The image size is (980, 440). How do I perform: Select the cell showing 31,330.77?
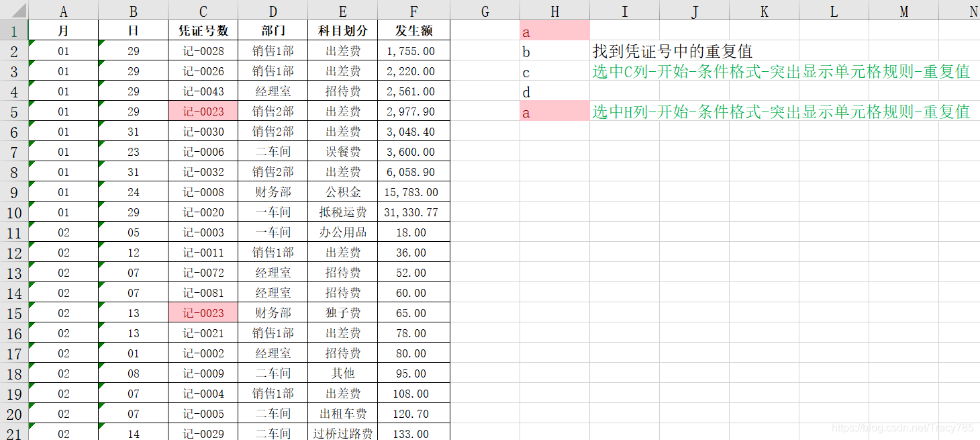pos(413,212)
